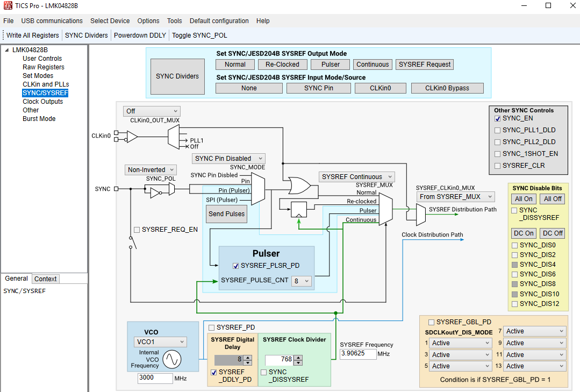
Task: Click the DC Off button
Action: [x=553, y=233]
